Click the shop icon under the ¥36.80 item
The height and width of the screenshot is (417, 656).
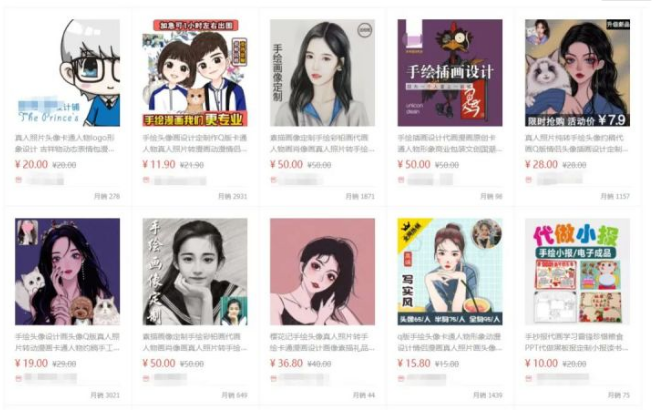point(273,379)
